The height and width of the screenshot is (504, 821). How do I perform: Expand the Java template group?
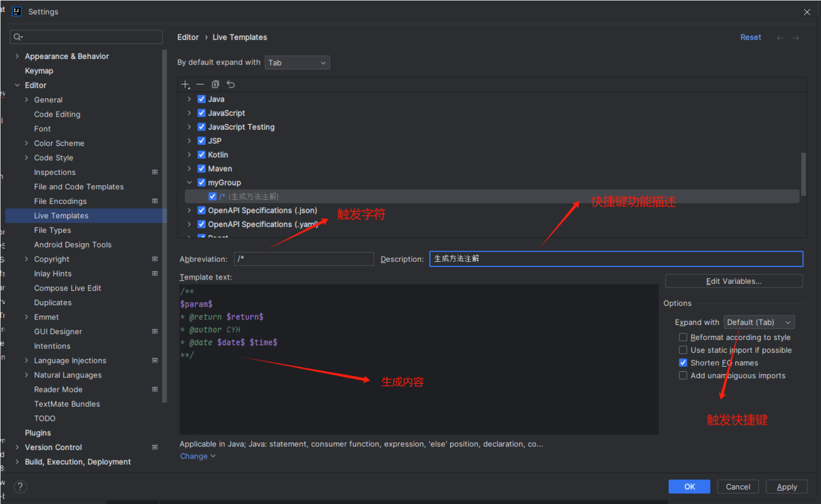click(189, 99)
